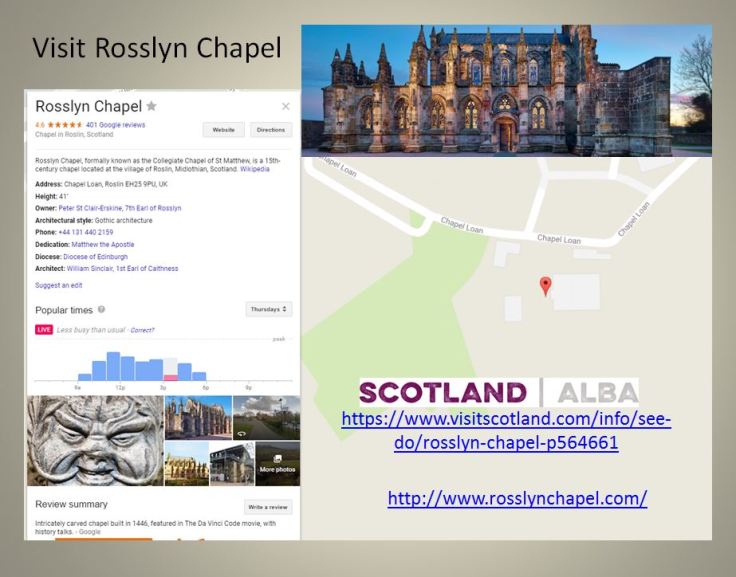This screenshot has width=736, height=577.
Task: Open architect William Sinclair link
Action: coord(123,269)
